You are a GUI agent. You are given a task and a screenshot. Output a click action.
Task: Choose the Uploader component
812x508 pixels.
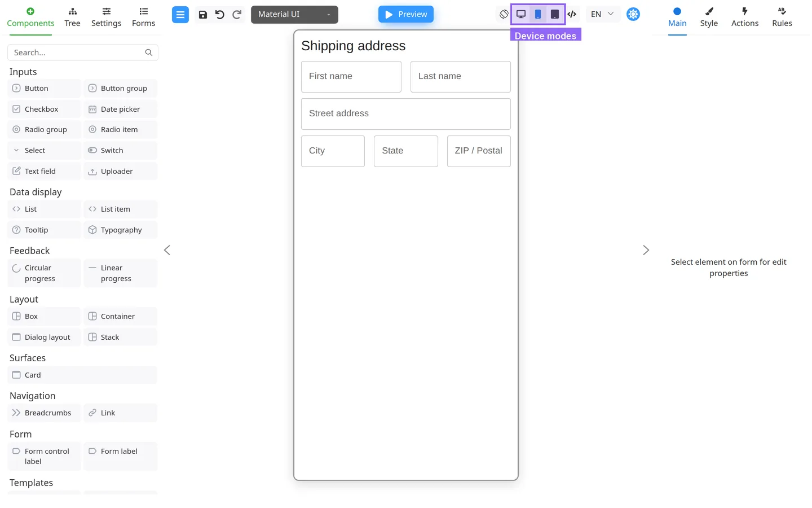click(121, 172)
